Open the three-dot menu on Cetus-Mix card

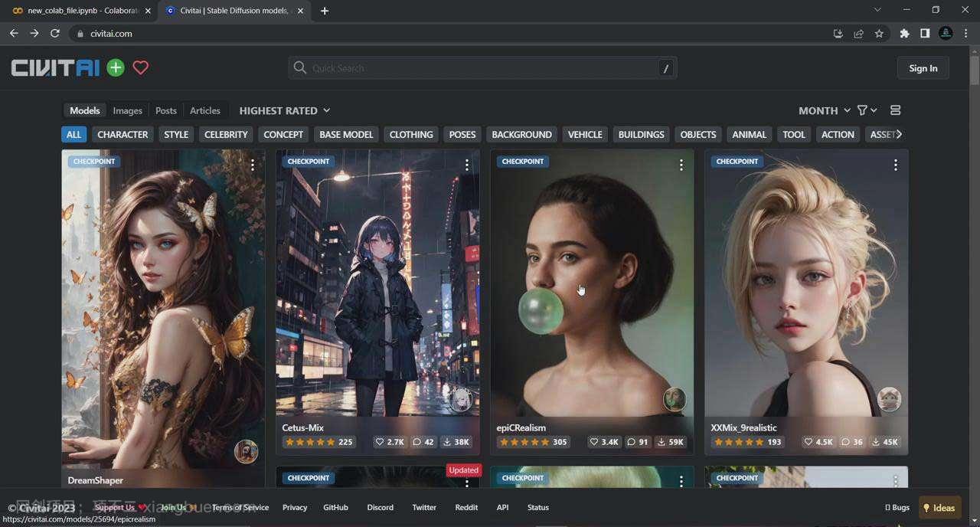466,165
